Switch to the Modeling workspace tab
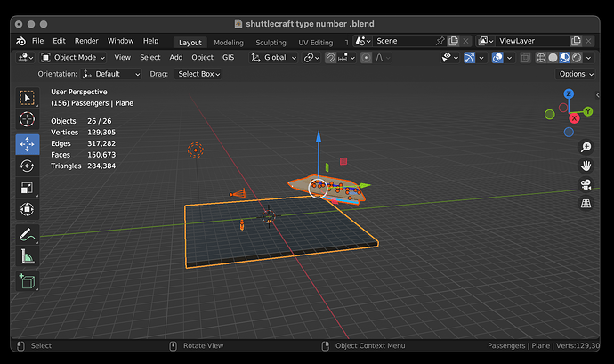The width and height of the screenshot is (614, 364). point(229,43)
